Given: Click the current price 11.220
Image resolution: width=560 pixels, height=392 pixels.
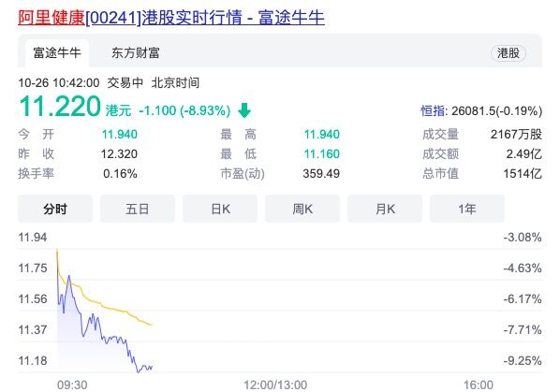Looking at the screenshot, I should click(60, 107).
